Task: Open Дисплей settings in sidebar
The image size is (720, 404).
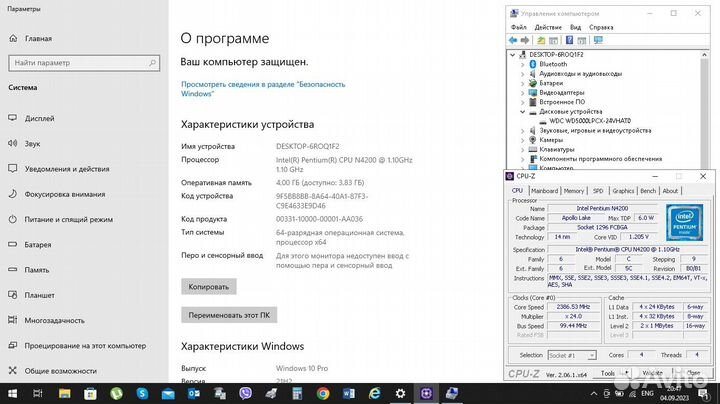Action: [31, 118]
